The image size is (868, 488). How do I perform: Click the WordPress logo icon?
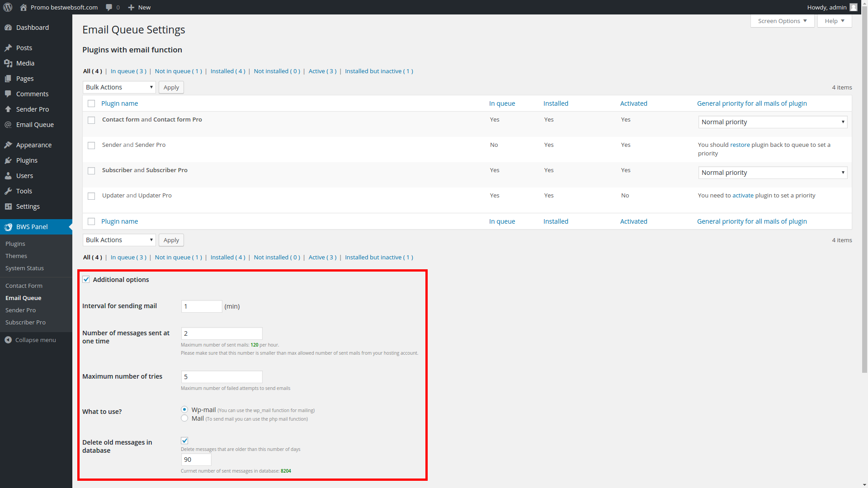pos(8,7)
